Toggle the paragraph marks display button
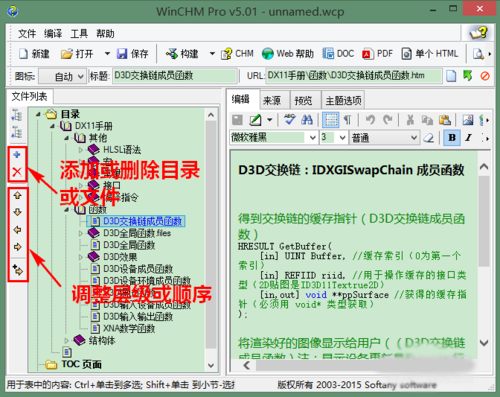 347,120
